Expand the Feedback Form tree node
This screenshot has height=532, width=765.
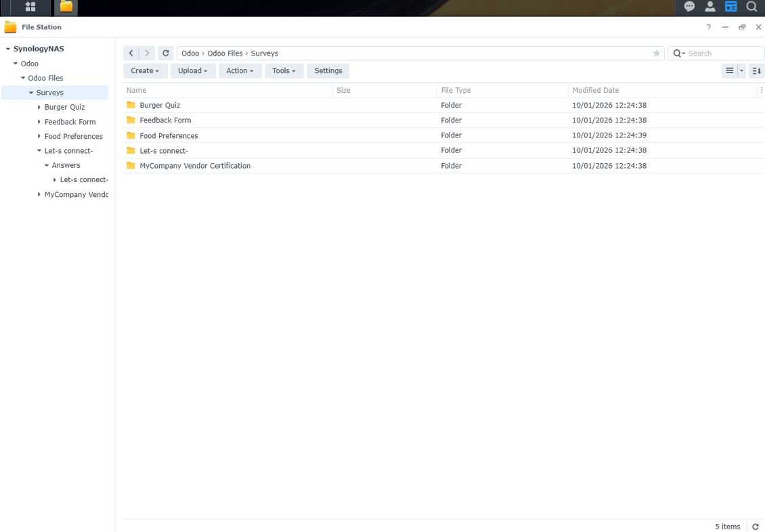click(39, 121)
